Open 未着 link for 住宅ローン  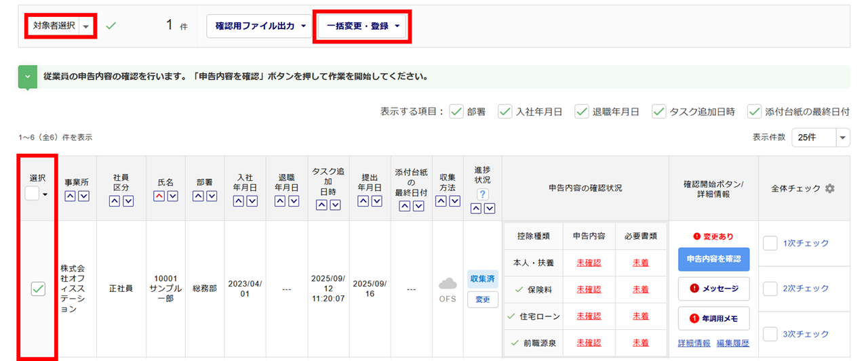641,316
